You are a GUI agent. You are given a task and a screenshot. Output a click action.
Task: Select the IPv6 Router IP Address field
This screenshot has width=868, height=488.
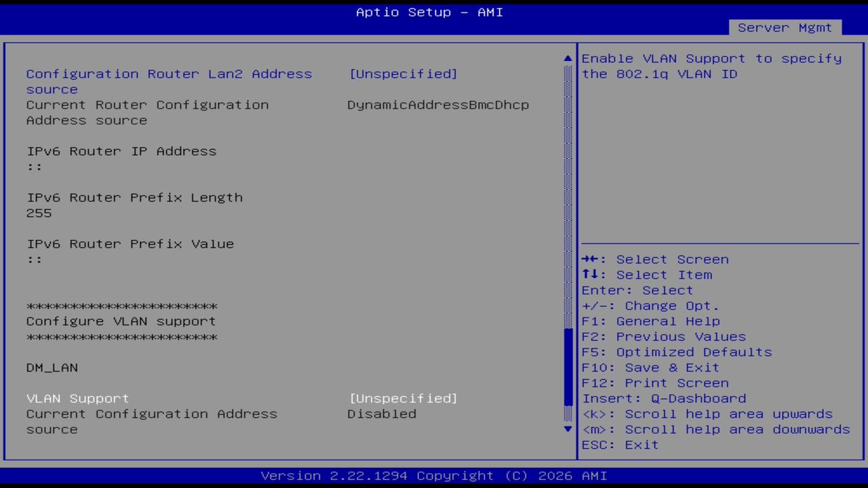tap(121, 151)
